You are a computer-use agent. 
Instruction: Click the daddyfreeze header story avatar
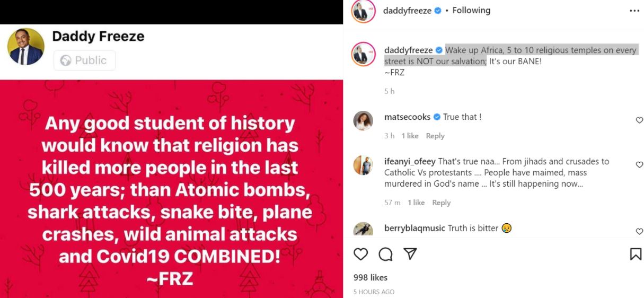click(x=363, y=11)
